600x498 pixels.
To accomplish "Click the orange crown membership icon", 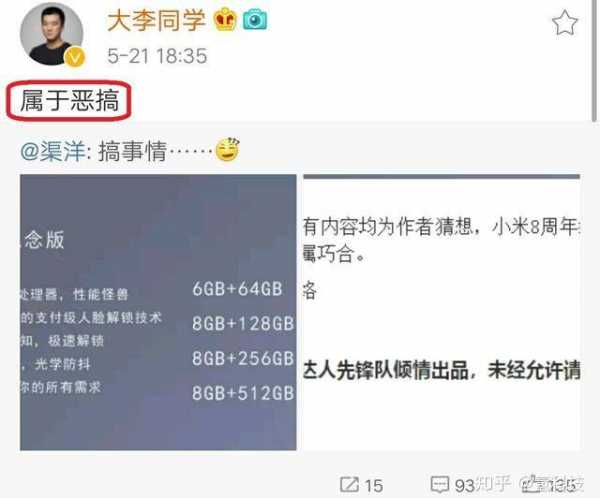I will click(225, 20).
